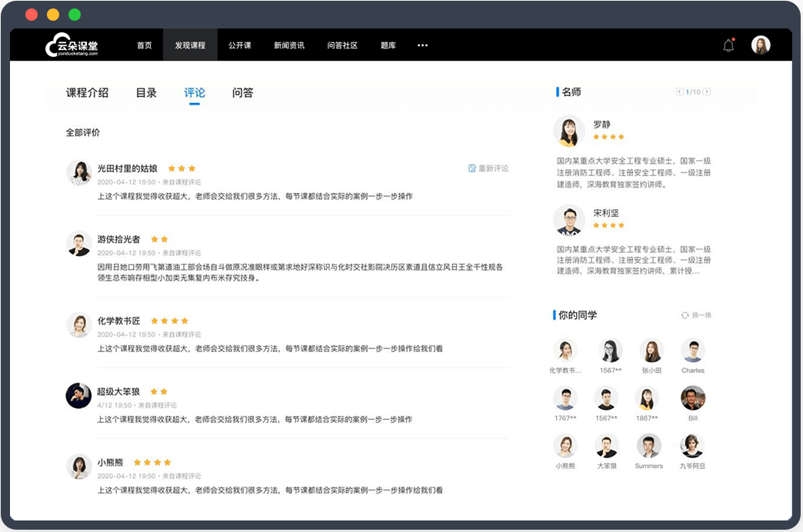This screenshot has width=803, height=532.
Task: Open 新闻资讯 in the navigation bar
Action: point(289,45)
